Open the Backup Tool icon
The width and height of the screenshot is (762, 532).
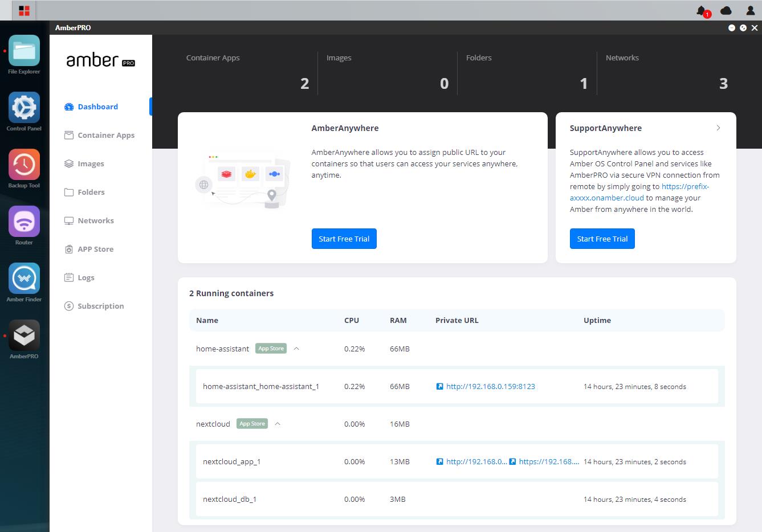pos(24,165)
